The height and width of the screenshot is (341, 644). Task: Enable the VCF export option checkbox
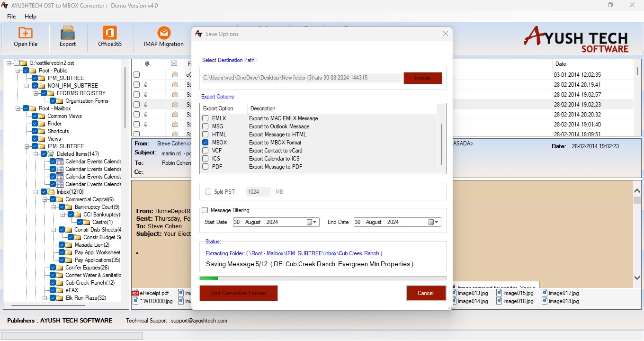206,151
